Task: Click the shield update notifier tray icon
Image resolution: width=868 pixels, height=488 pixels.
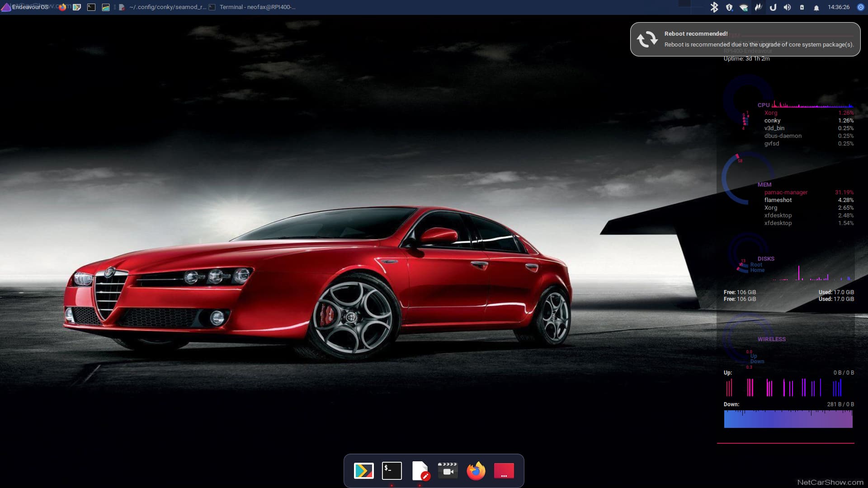Action: 729,7
